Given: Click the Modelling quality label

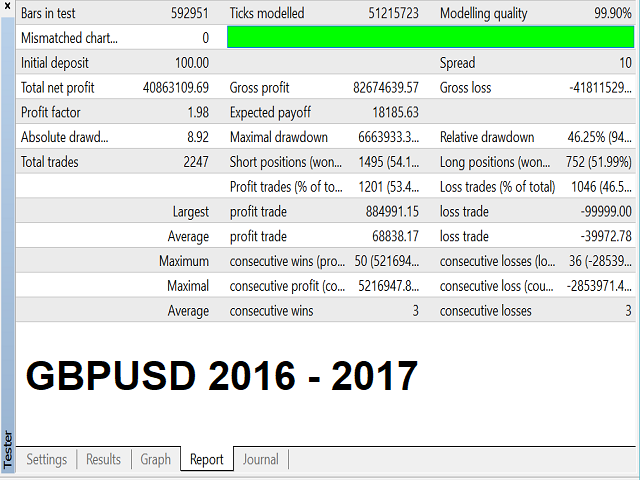Looking at the screenshot, I should [484, 13].
